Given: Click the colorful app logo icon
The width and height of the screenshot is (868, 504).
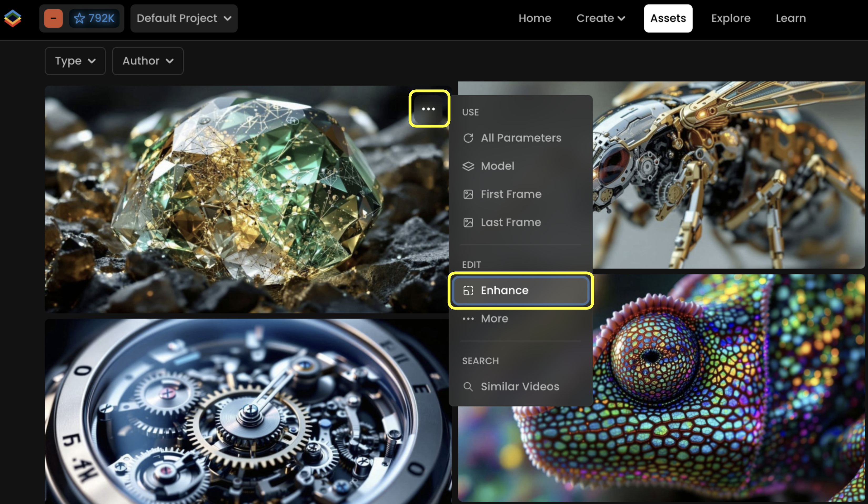Looking at the screenshot, I should (13, 18).
